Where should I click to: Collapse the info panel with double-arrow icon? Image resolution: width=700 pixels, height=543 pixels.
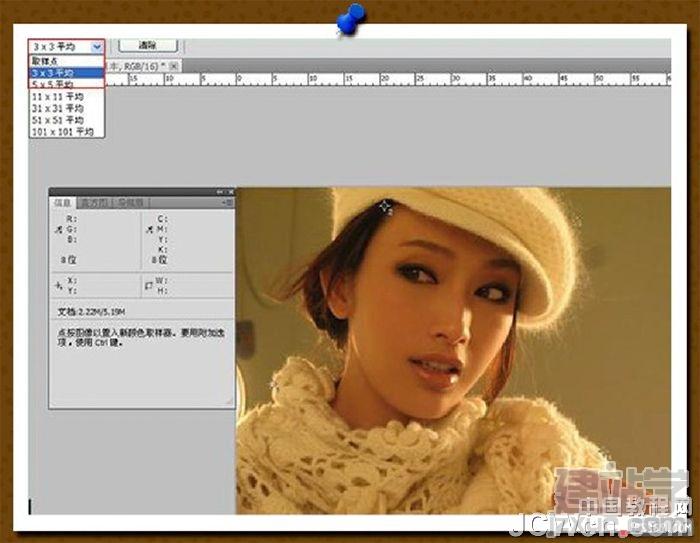(x=221, y=192)
